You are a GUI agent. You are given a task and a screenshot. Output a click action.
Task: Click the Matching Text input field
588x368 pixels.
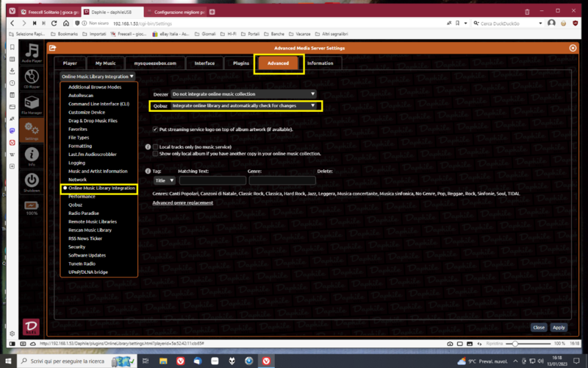[212, 180]
